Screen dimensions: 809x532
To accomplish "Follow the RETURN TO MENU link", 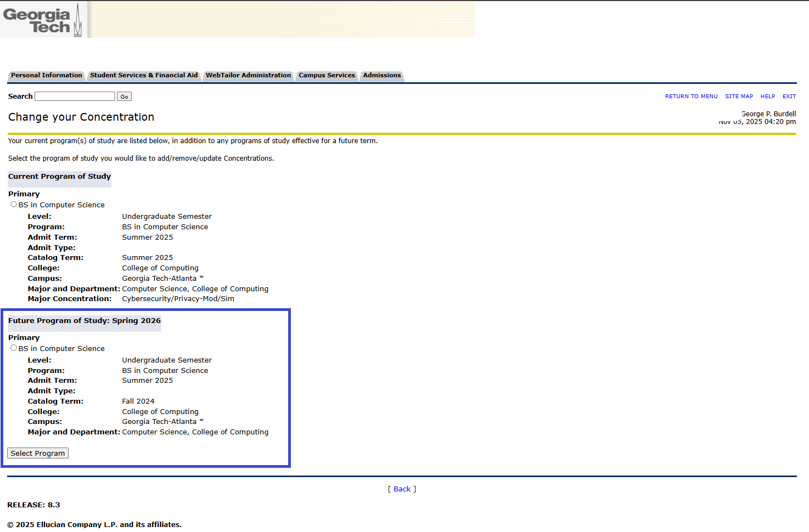I will pos(691,97).
